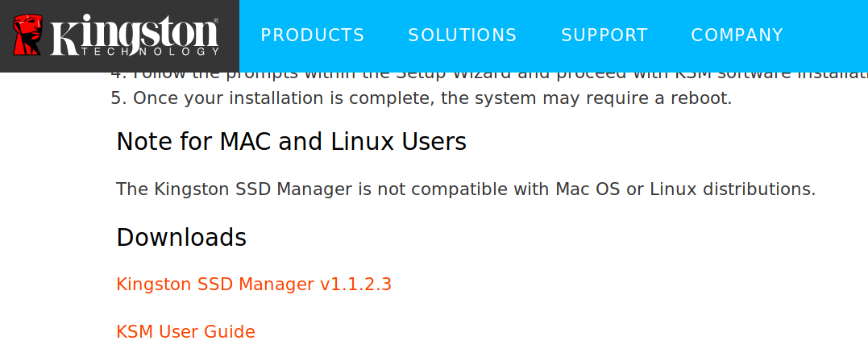This screenshot has width=868, height=349.
Task: Click the red Kingston head logo icon
Action: 27,35
